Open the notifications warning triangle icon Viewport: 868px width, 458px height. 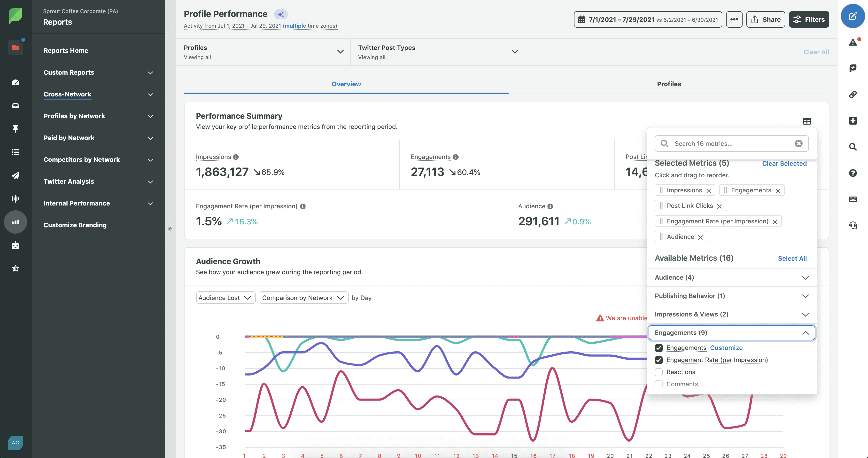tap(852, 42)
